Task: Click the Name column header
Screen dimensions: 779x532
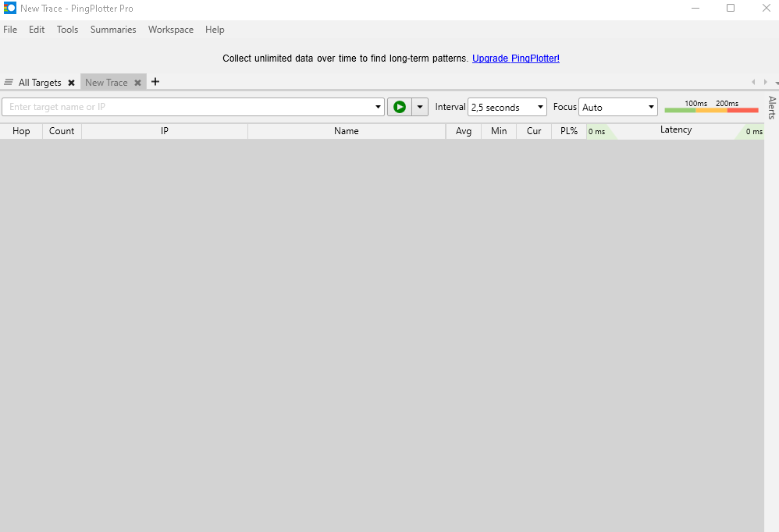Action: [x=347, y=131]
